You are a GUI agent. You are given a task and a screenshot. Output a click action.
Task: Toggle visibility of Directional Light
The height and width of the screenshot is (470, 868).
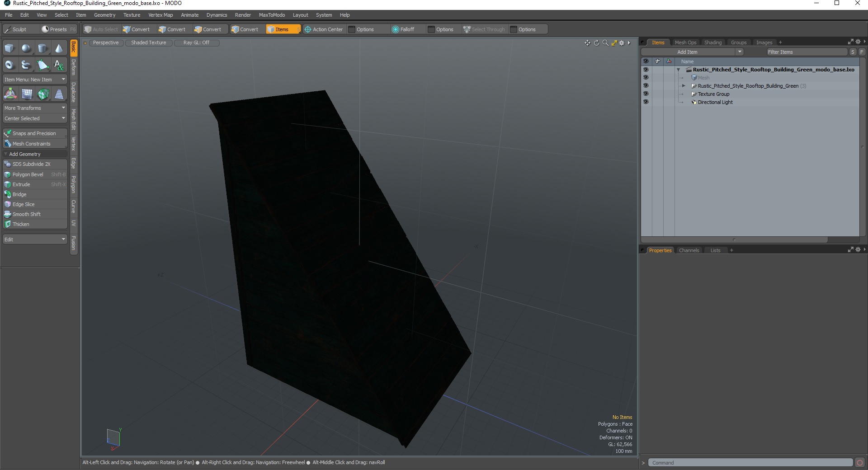(x=646, y=102)
